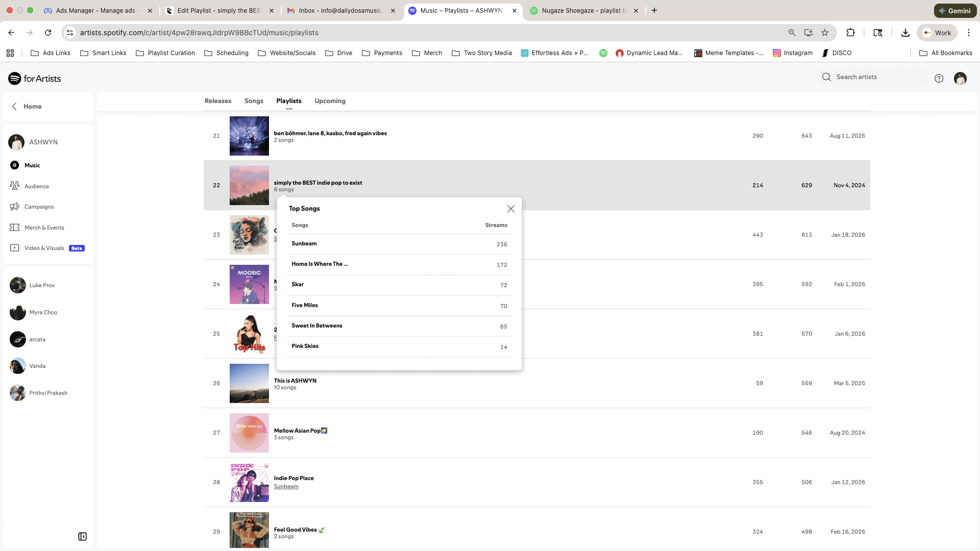The image size is (980, 551).
Task: Open the help question mark icon
Action: click(939, 78)
